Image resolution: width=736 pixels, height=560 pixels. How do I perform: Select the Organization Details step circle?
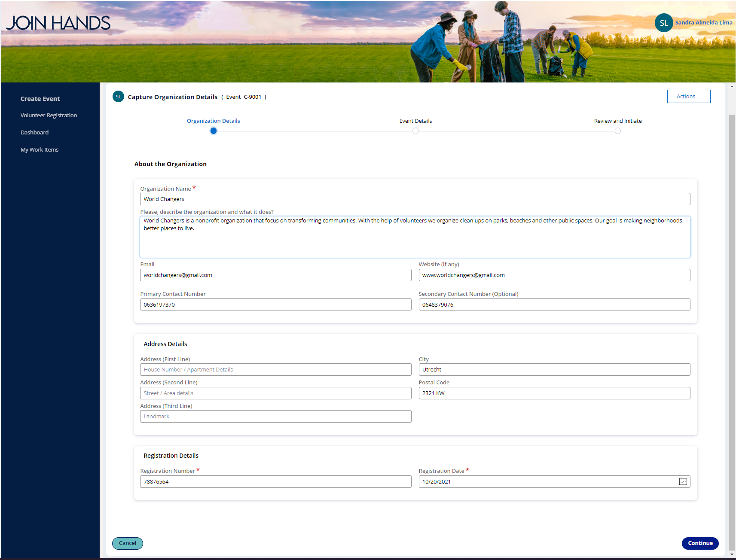214,131
